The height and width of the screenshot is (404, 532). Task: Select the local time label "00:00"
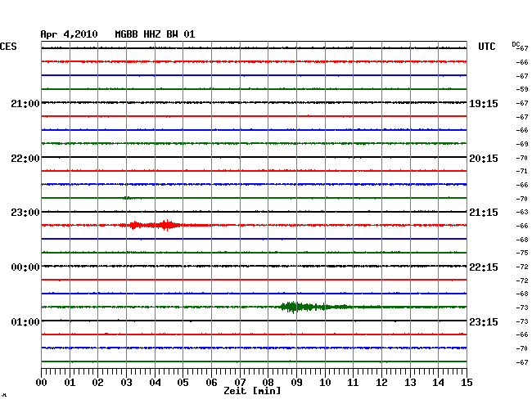tap(25, 267)
